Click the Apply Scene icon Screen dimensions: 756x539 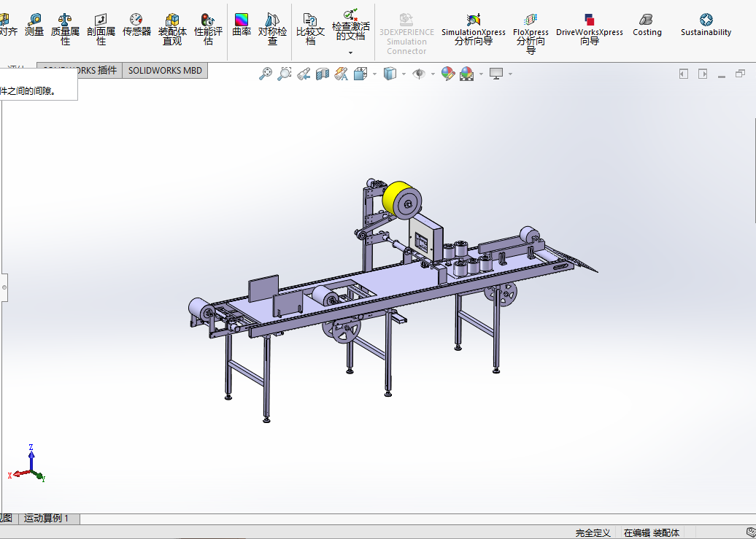click(x=467, y=74)
